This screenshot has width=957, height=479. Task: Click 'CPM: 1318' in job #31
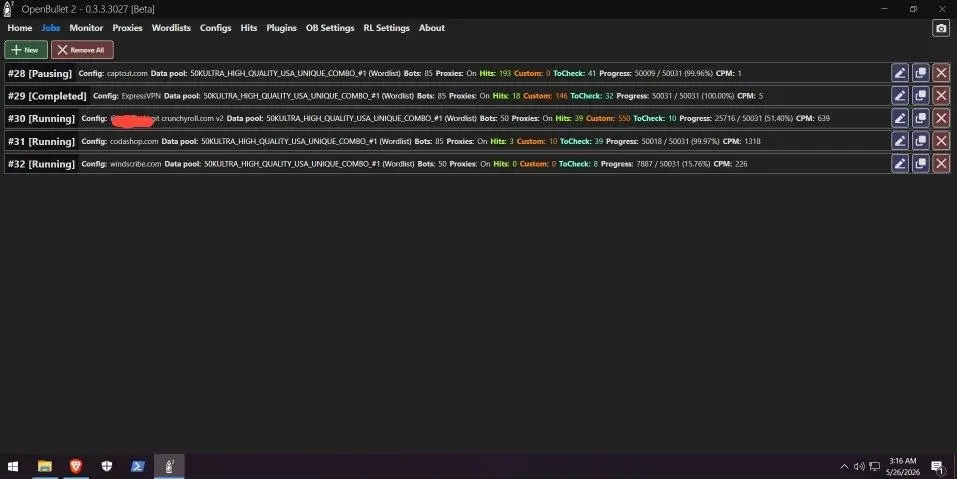click(x=742, y=141)
